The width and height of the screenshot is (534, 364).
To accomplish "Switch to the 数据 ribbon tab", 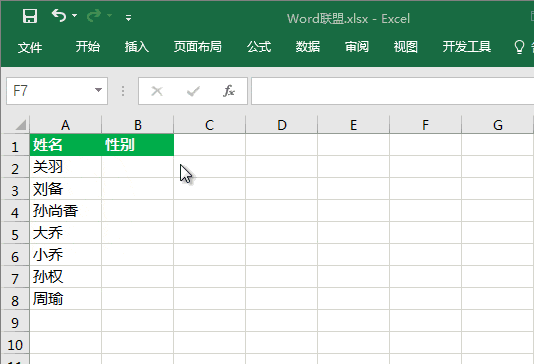I will click(308, 47).
